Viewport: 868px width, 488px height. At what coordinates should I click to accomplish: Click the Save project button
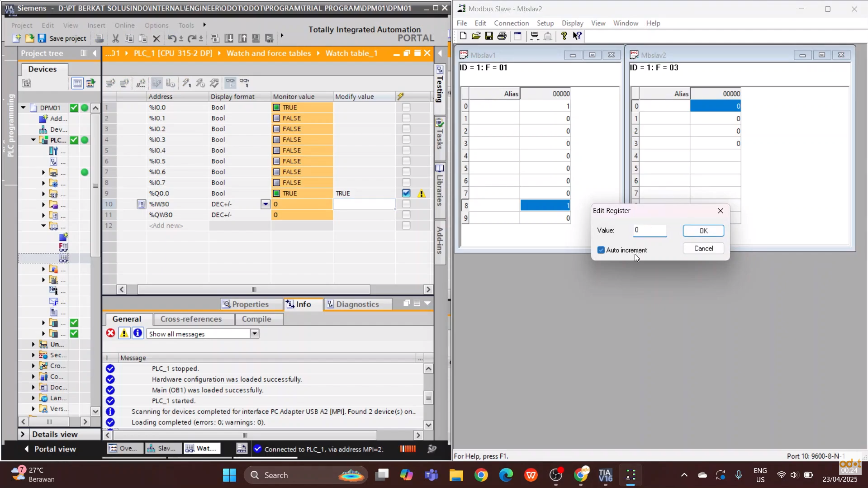62,38
